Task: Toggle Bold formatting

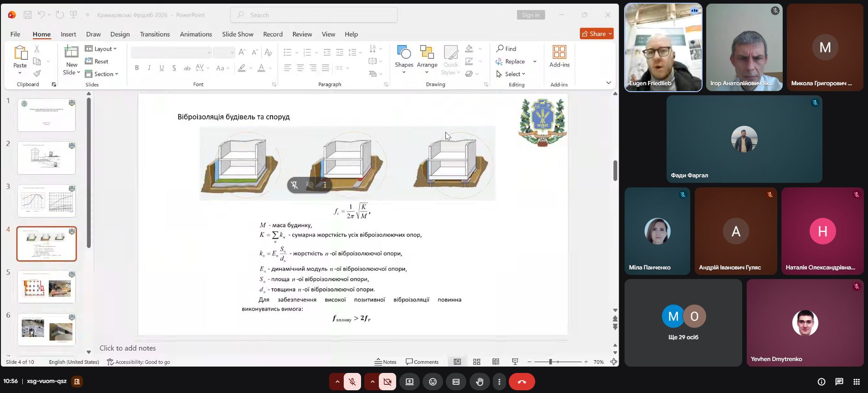Action: pyautogui.click(x=137, y=68)
